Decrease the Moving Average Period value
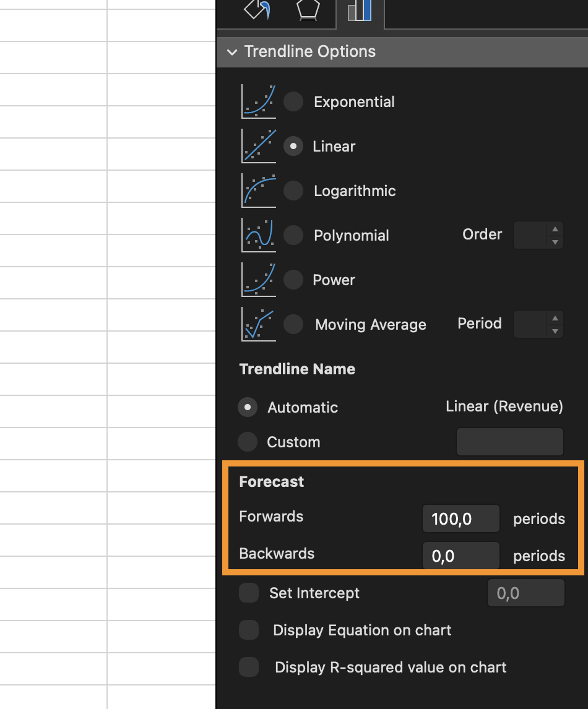The width and height of the screenshot is (588, 709). [555, 331]
